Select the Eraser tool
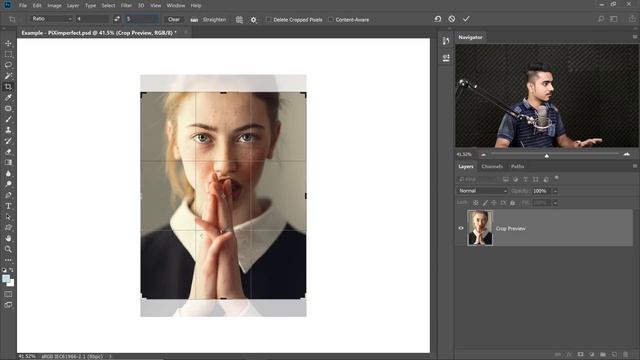The image size is (640, 360). pos(8,151)
